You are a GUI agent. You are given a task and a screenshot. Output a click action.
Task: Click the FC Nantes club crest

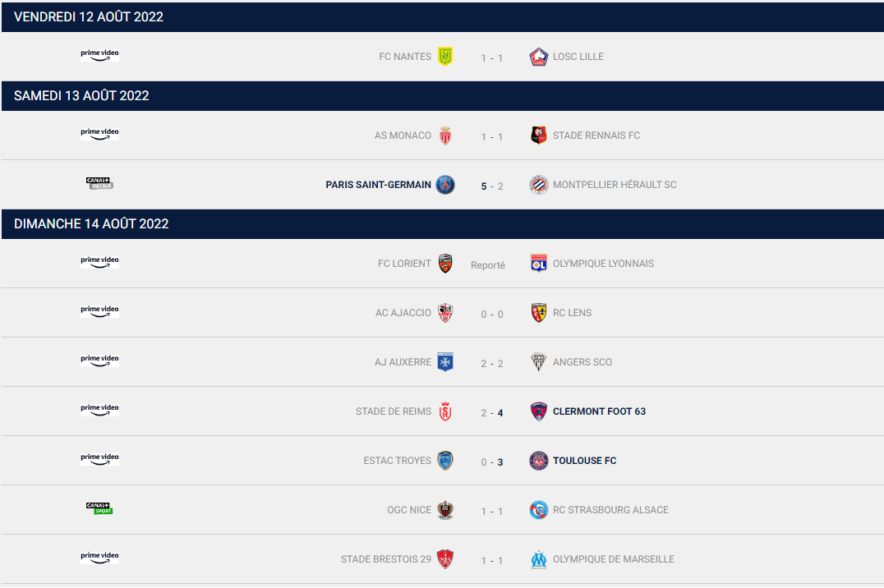click(445, 57)
